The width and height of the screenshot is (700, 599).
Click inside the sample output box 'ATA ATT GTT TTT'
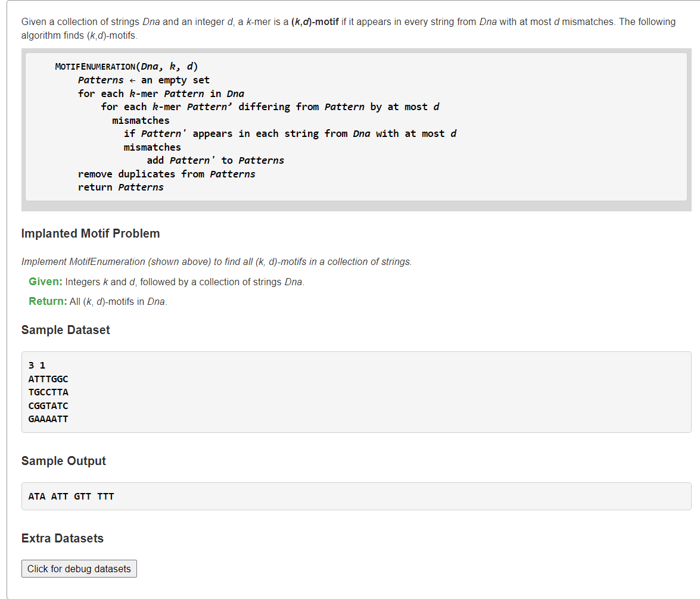[x=356, y=497]
